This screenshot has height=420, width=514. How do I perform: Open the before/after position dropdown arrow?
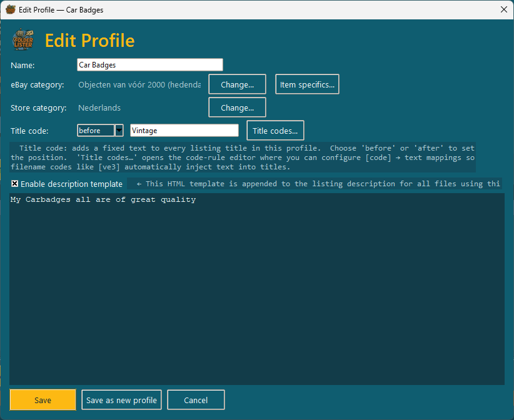coord(119,131)
